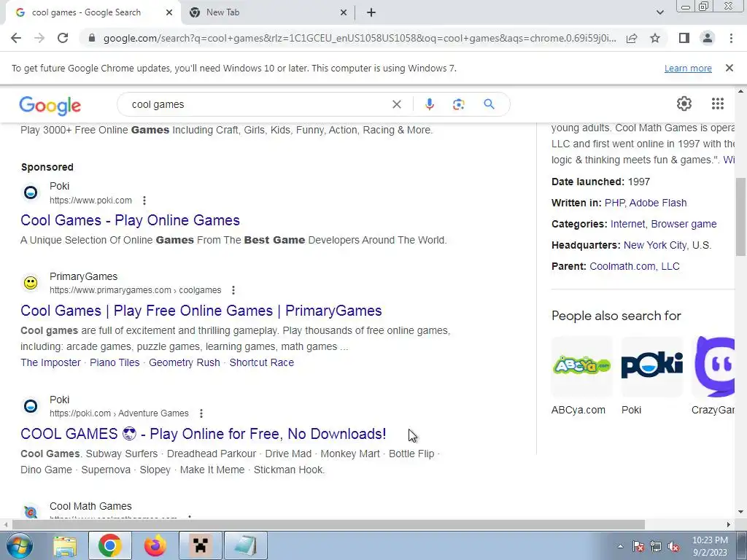Screen dimensions: 747x560
Task: Open COOL GAMES Play Online for Free result
Action: pos(204,434)
